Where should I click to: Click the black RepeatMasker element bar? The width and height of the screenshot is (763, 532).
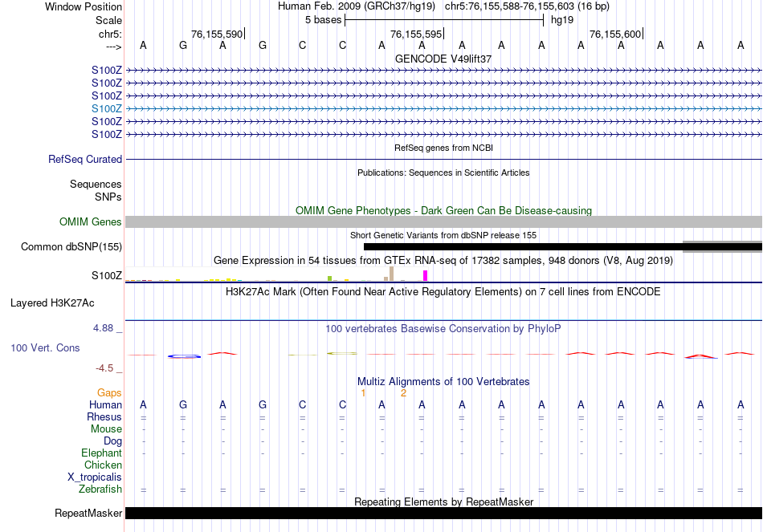tap(443, 513)
